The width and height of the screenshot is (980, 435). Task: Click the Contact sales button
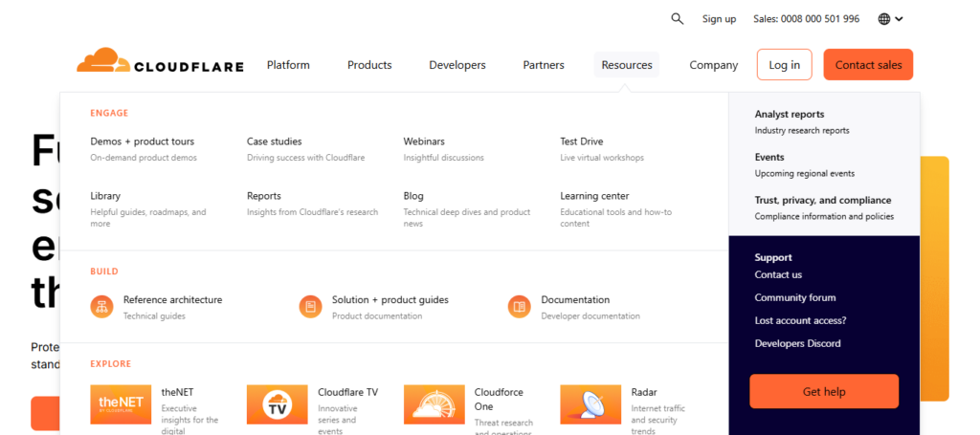click(868, 65)
